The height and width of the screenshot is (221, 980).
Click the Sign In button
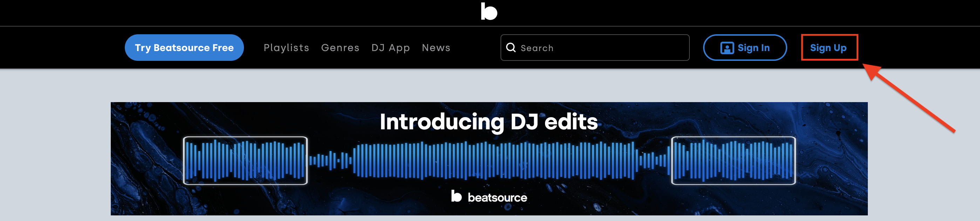(744, 48)
